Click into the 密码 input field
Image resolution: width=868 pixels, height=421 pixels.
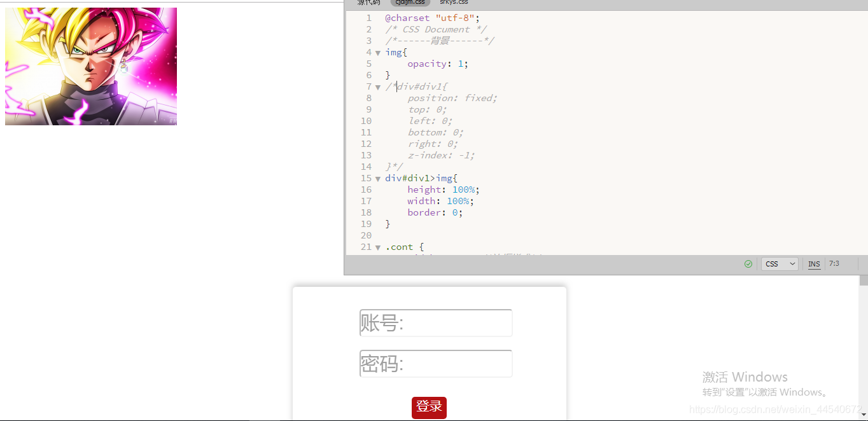tap(436, 364)
